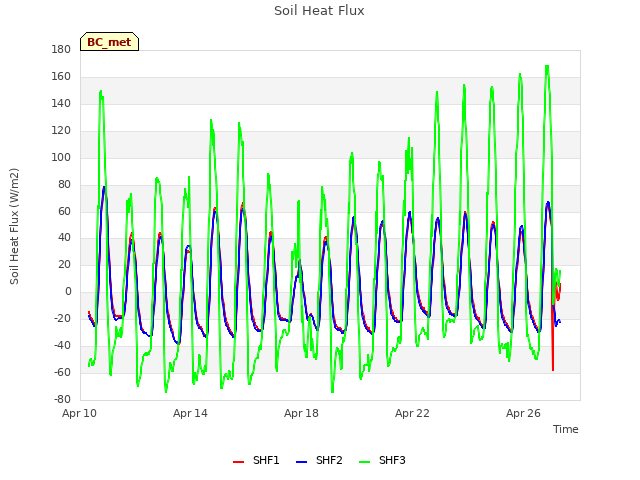
Task: Click the 0 y-axis tick label
Action: [68, 291]
